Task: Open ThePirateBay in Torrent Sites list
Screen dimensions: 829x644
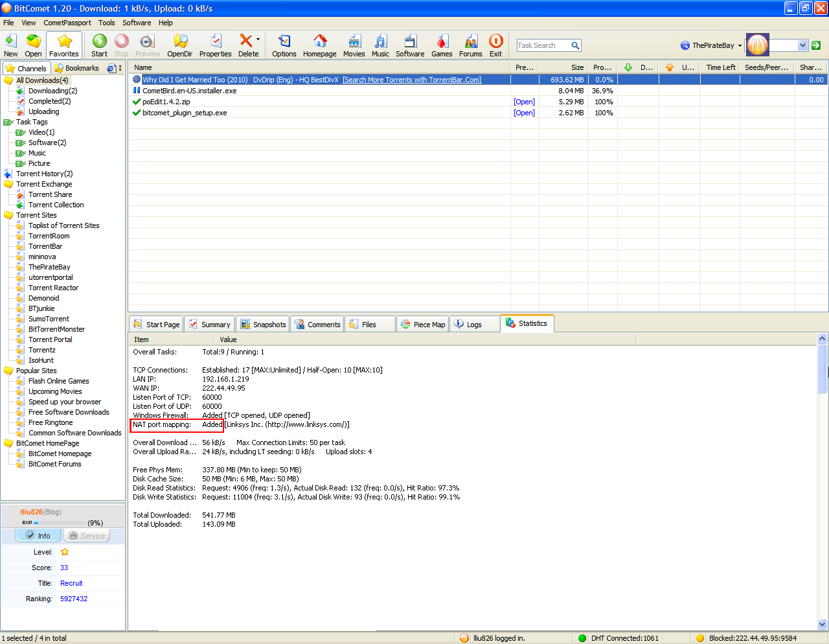Action: [49, 267]
